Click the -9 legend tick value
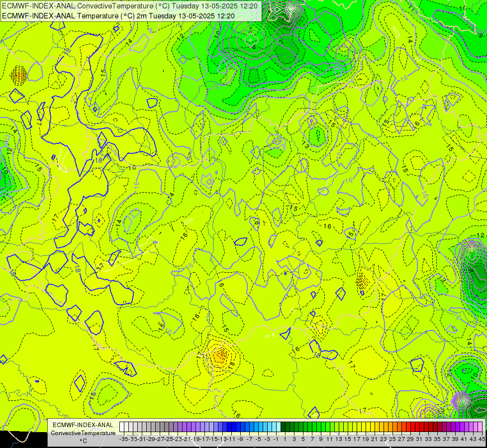Viewport: 487px width, 448px height. coord(240,439)
